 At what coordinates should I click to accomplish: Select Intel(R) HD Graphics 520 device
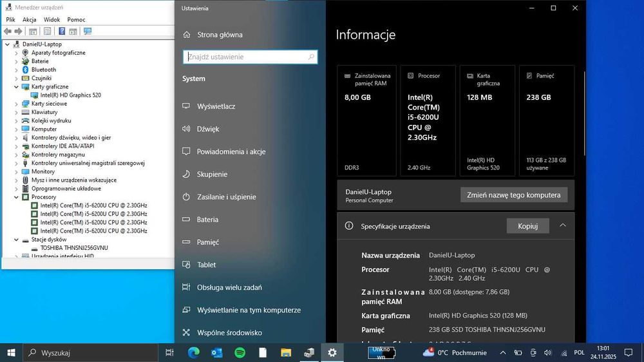(70, 95)
